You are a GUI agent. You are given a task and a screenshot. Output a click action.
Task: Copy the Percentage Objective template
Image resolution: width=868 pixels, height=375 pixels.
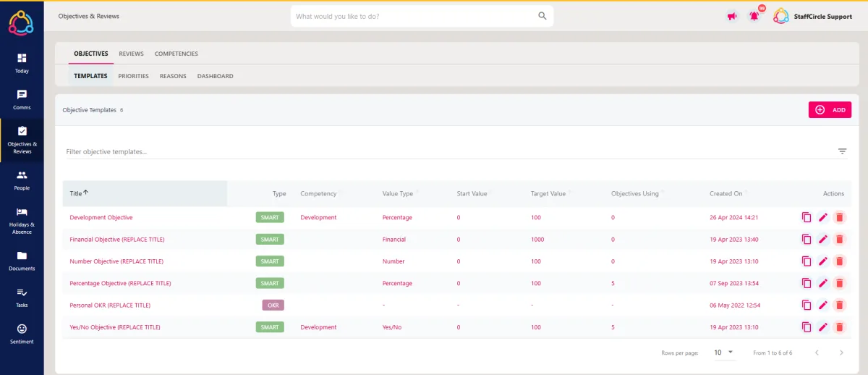(807, 283)
